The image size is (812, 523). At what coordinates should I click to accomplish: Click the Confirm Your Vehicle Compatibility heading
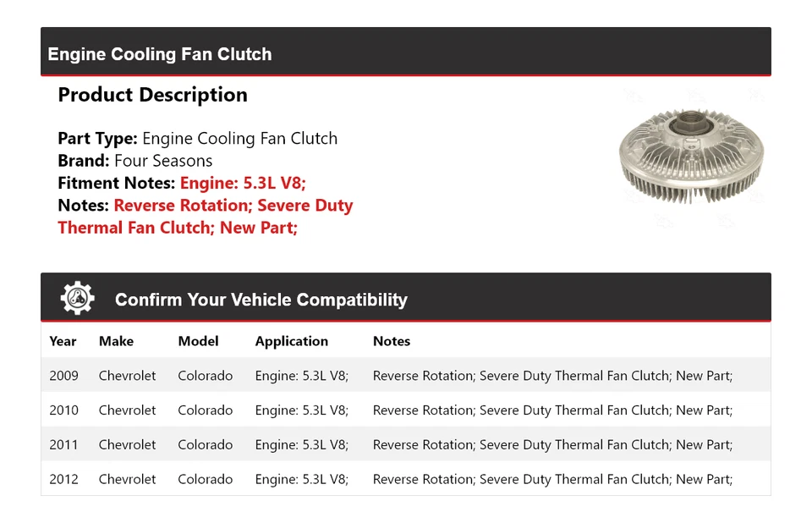[x=261, y=300]
